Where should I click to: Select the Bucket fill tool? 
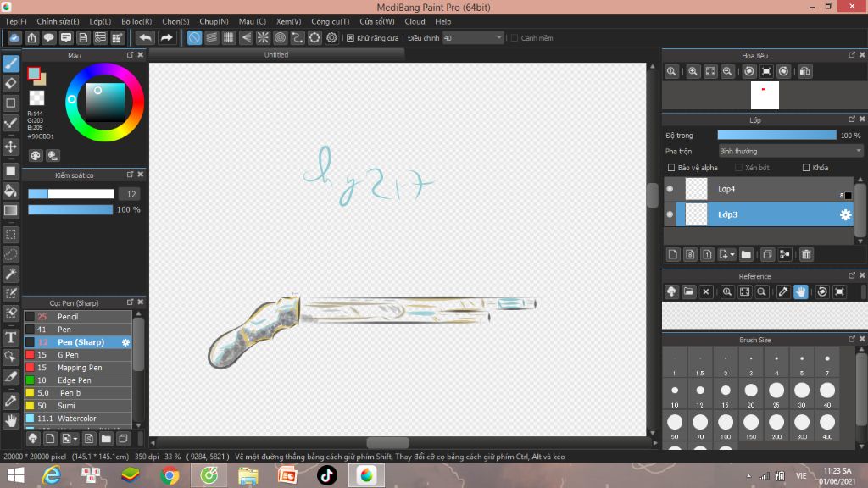11,191
